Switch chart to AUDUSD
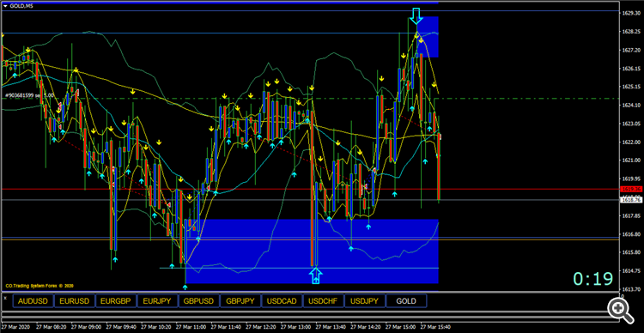Screen dimensions: 644x333 pos(33,301)
